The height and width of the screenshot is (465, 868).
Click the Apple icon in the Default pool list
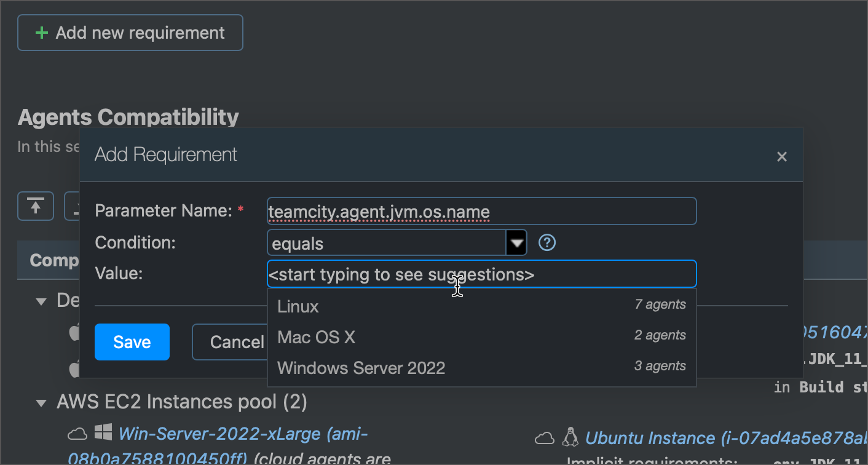tap(74, 332)
